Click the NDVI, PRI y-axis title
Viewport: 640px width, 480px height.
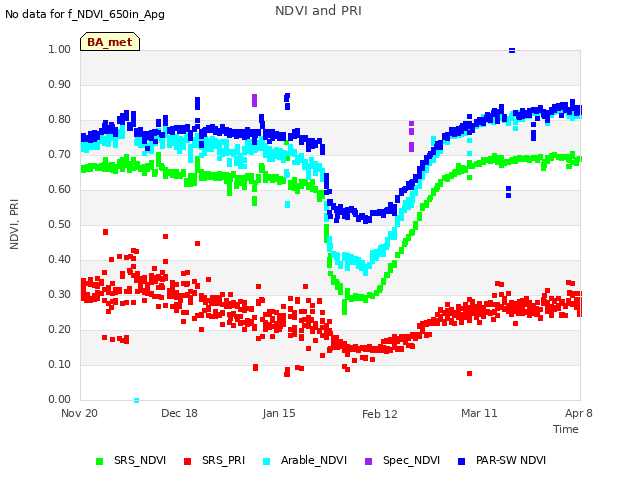[14, 224]
